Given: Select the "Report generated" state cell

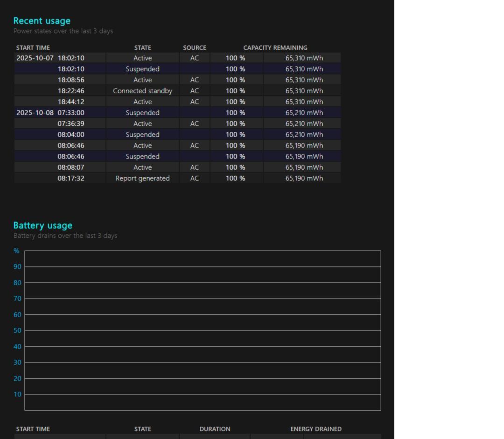Looking at the screenshot, I should pyautogui.click(x=142, y=178).
